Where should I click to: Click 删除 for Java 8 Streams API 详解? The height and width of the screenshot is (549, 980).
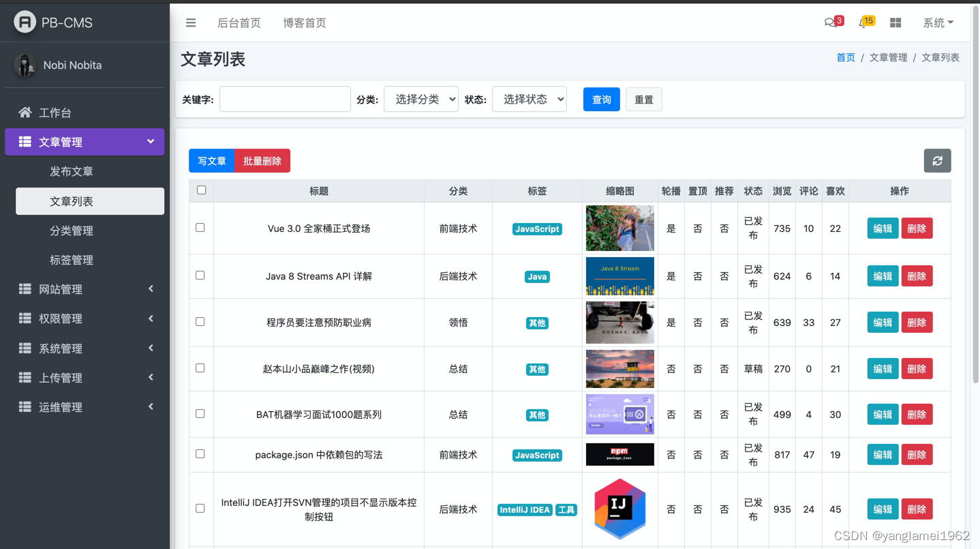click(x=917, y=276)
